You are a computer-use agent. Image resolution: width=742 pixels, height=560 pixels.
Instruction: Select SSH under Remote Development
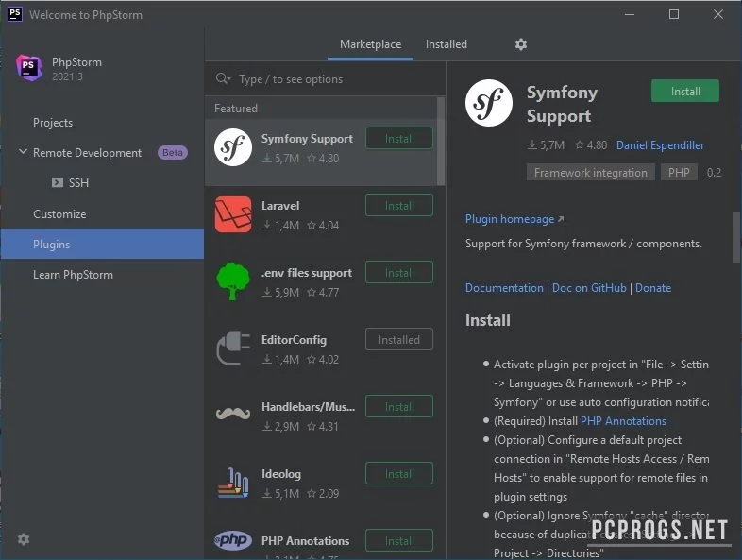[x=78, y=182]
